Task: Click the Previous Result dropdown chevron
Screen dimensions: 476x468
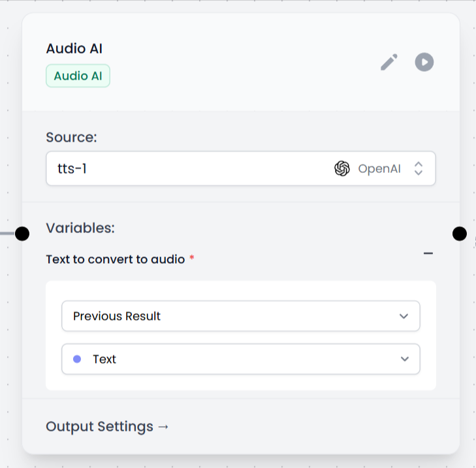Action: pos(404,316)
